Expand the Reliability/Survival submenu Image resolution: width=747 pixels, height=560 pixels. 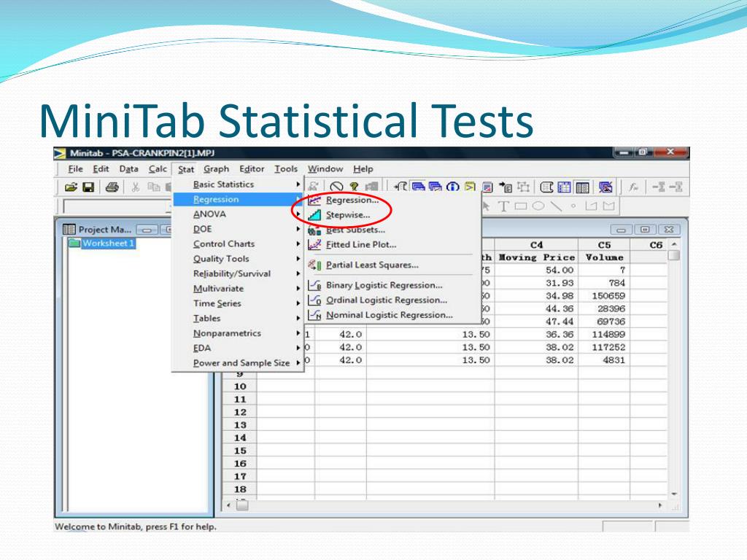238,274
